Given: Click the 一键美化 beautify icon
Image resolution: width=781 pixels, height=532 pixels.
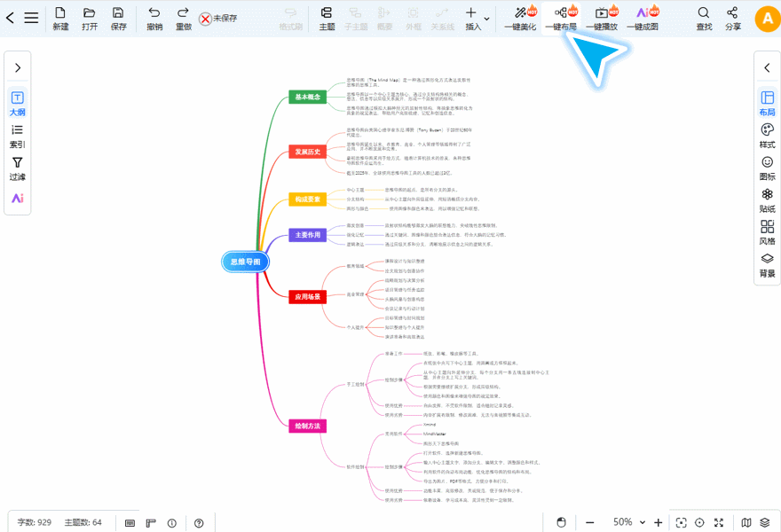Looking at the screenshot, I should point(520,19).
